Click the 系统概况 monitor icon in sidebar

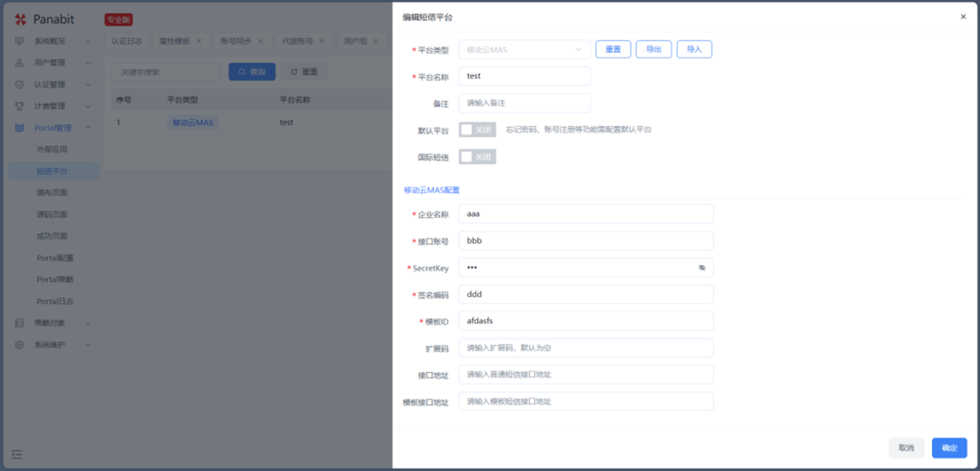coord(19,41)
